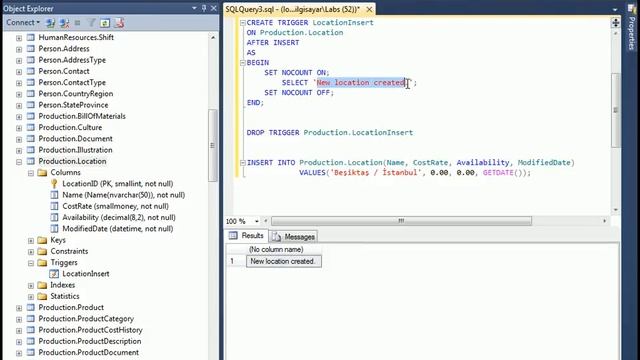Viewport: 640px width, 360px height.
Task: Click the horizontal scrollbar of query editor
Action: [x=402, y=221]
